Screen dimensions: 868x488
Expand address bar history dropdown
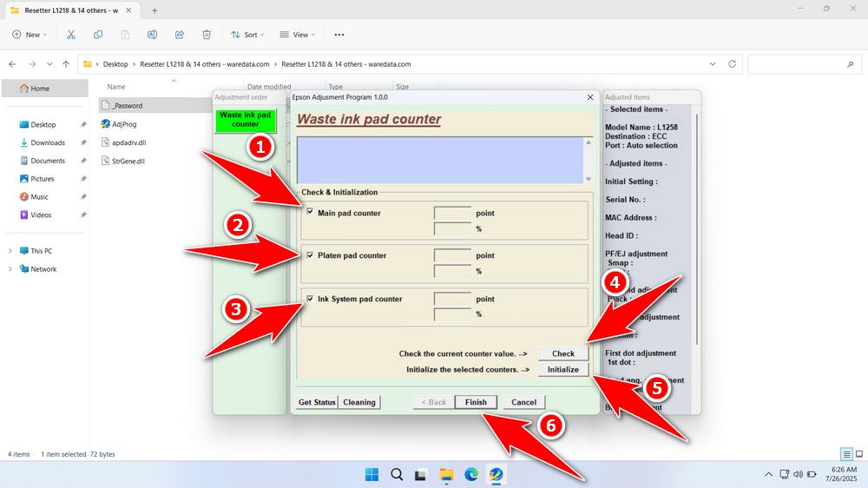coord(713,64)
